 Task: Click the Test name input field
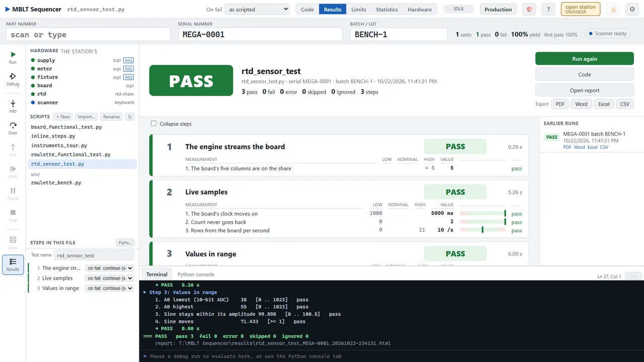pyautogui.click(x=94, y=255)
